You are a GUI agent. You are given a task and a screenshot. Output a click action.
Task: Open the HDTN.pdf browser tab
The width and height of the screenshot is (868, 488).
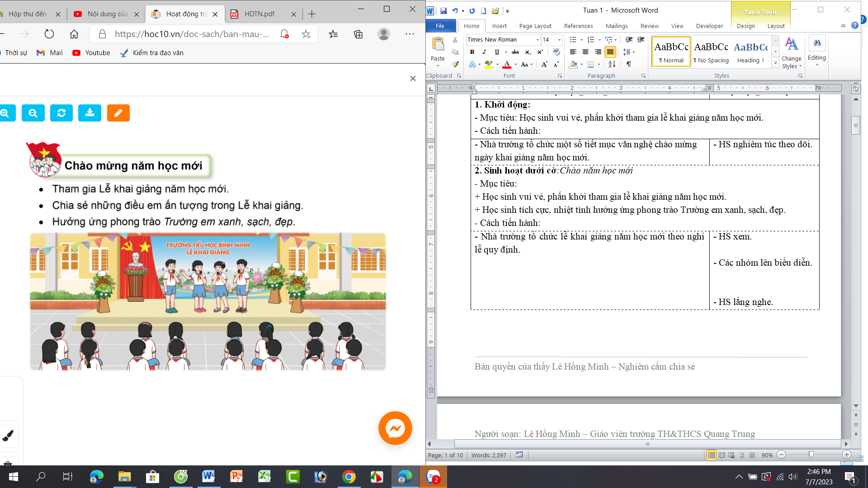pos(259,14)
